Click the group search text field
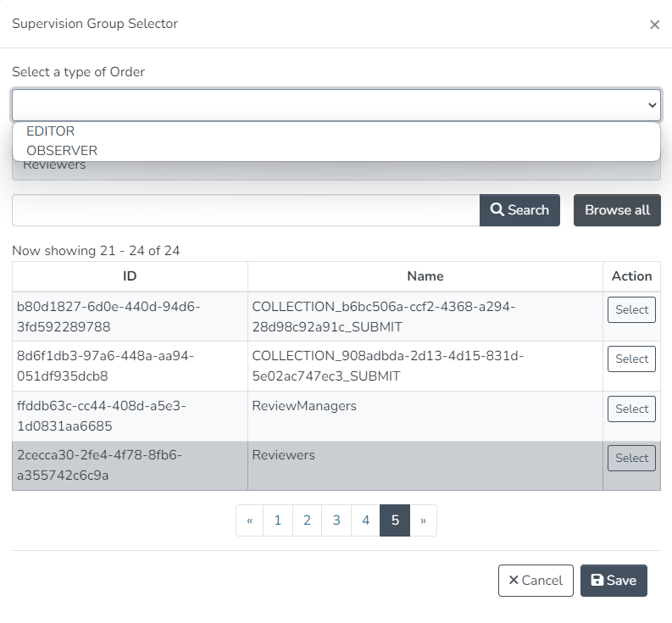The width and height of the screenshot is (672, 623). coord(246,210)
